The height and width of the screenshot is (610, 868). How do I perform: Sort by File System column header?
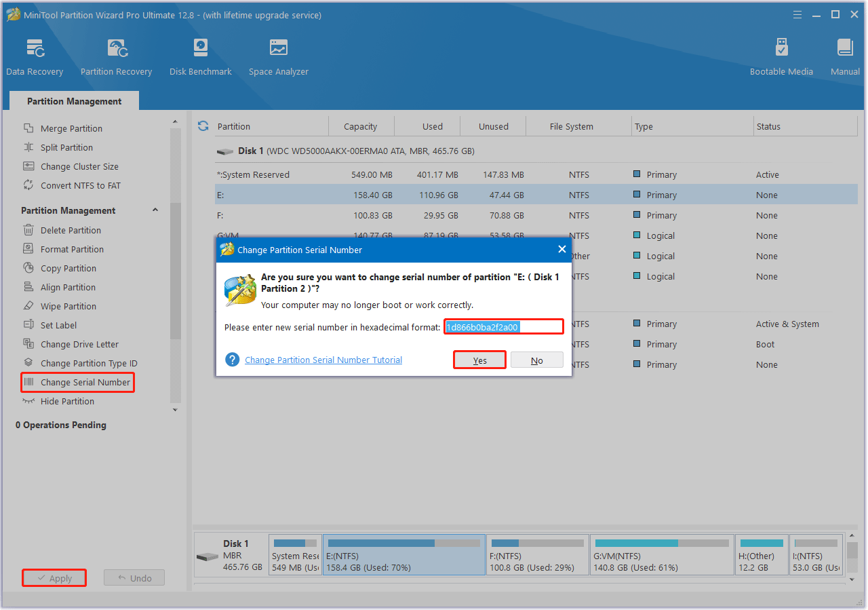572,126
